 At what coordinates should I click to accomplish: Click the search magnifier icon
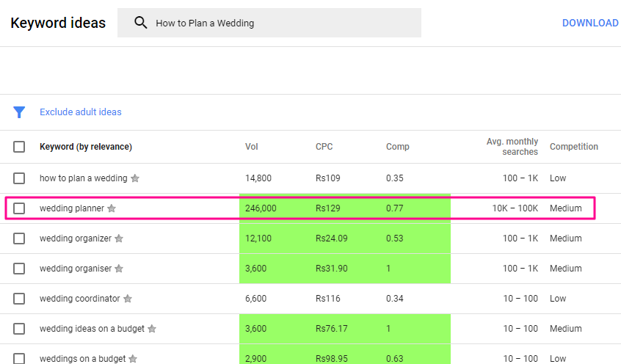coord(141,23)
